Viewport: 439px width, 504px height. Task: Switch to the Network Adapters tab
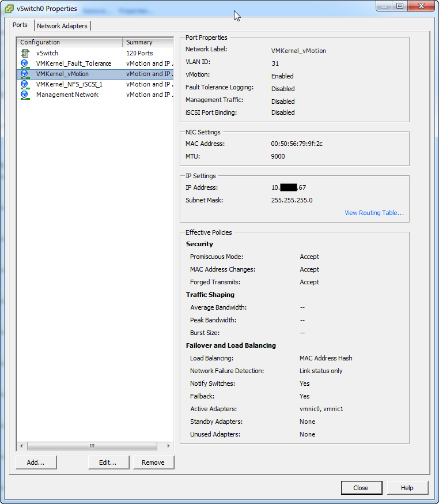62,26
